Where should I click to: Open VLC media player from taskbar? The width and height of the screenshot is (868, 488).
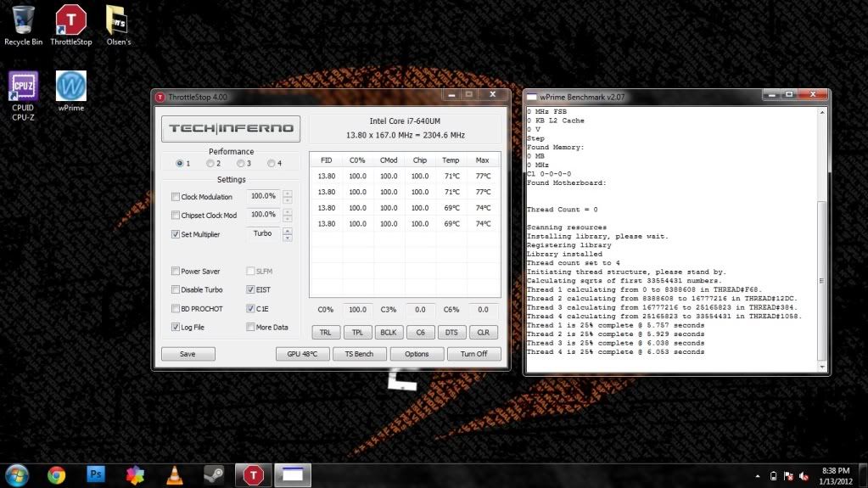point(175,475)
